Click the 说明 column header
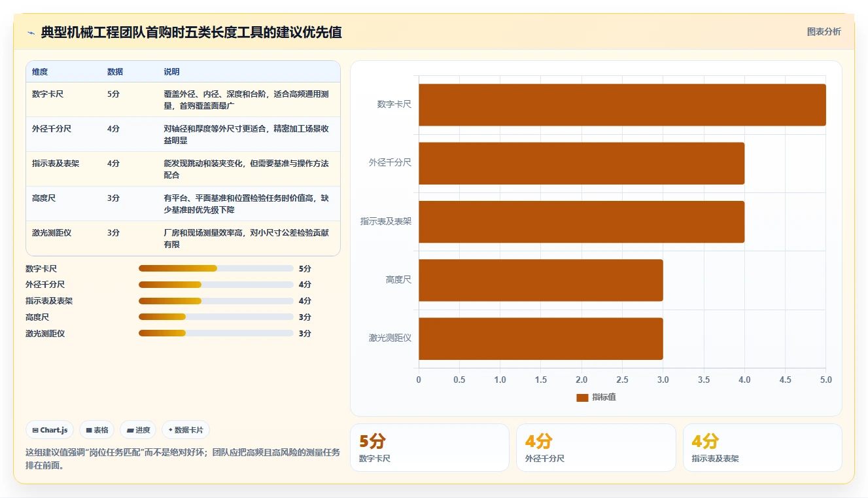The image size is (868, 498). pyautogui.click(x=171, y=72)
